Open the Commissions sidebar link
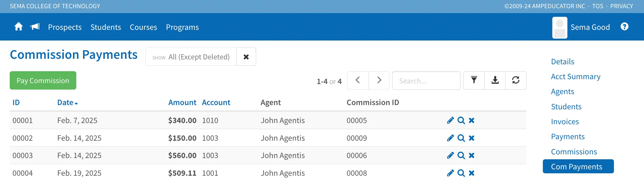The image size is (644, 187). click(574, 152)
